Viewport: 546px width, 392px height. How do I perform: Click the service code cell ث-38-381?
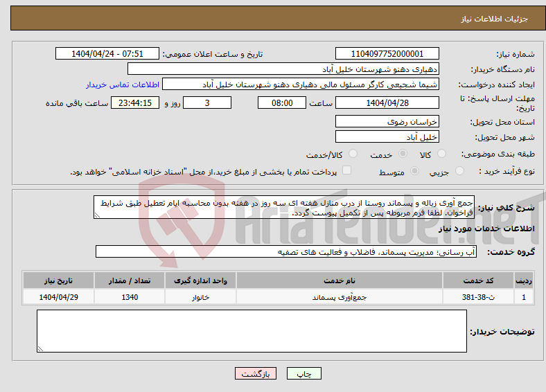pyautogui.click(x=479, y=297)
